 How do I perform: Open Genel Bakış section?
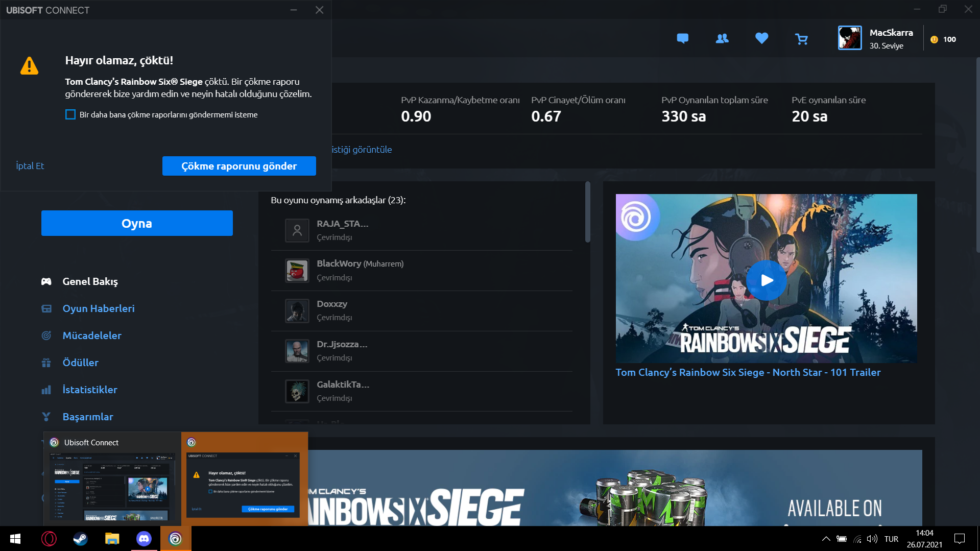(90, 281)
